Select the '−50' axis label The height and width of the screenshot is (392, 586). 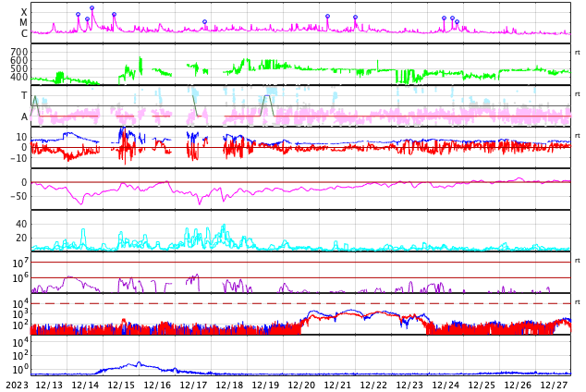(x=19, y=196)
